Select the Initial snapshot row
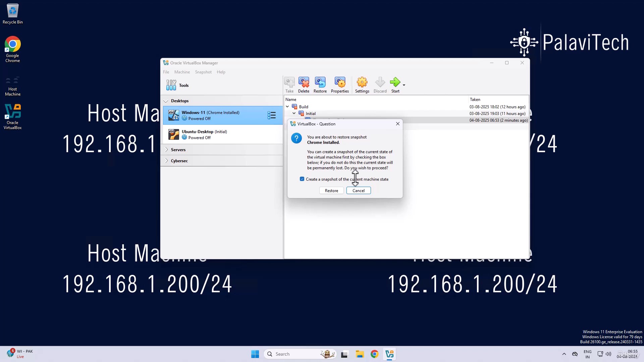The image size is (644, 362). (406, 113)
